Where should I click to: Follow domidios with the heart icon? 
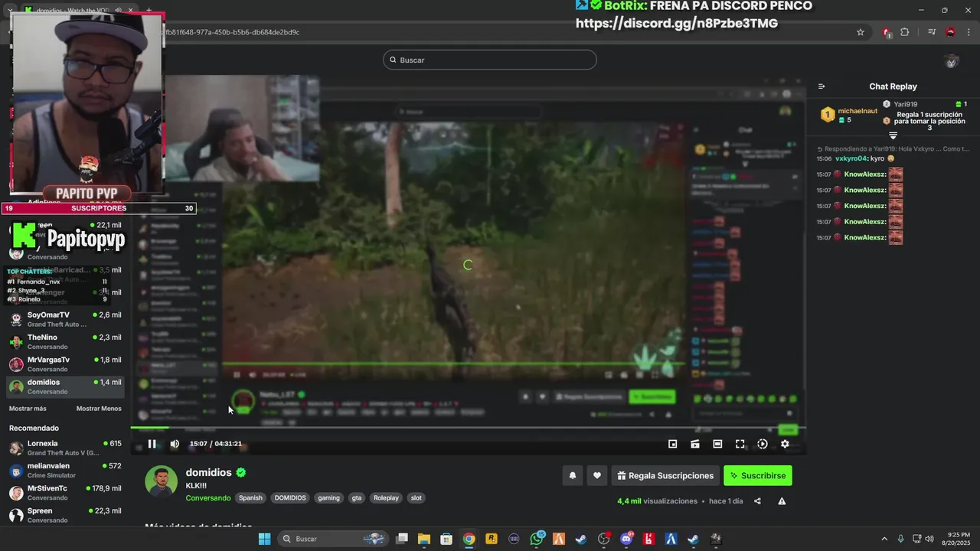[x=597, y=475]
